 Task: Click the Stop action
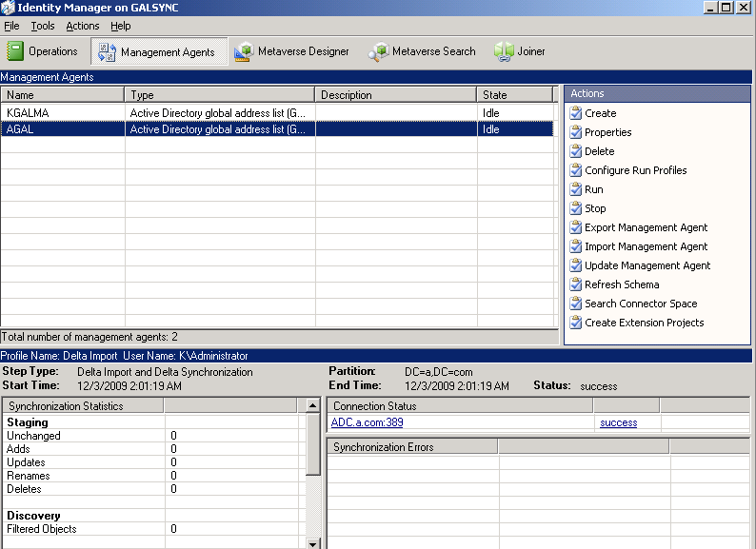(595, 208)
